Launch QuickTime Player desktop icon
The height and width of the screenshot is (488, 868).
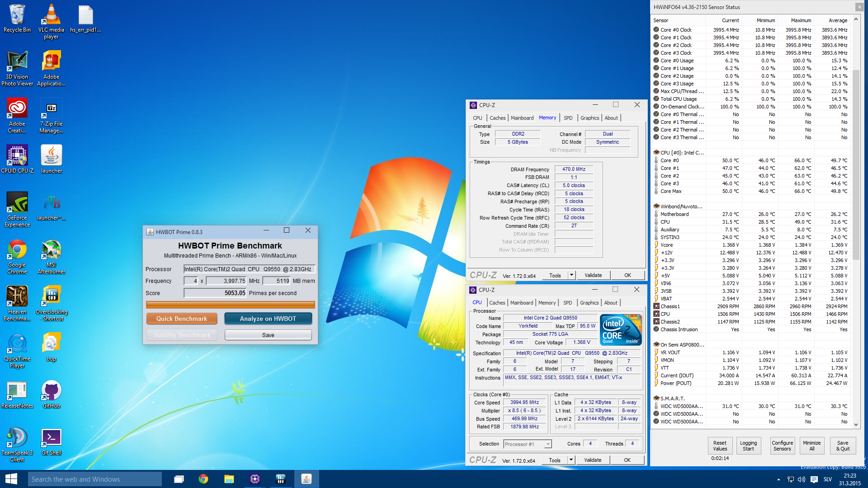(17, 351)
